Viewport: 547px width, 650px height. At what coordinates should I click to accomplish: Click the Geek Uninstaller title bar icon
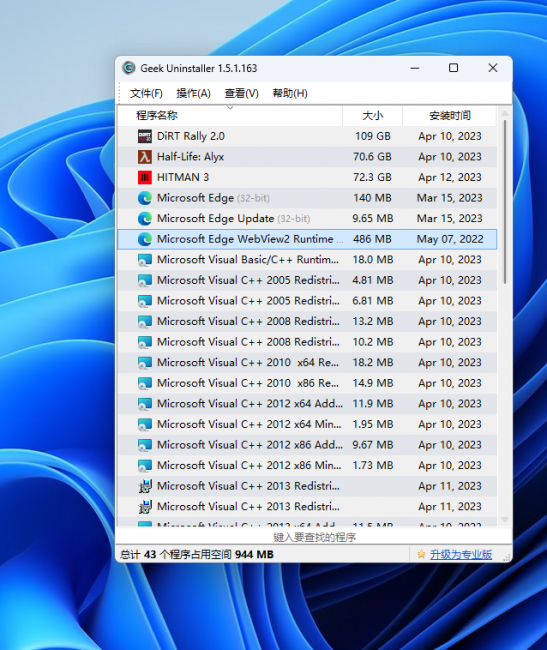point(129,68)
